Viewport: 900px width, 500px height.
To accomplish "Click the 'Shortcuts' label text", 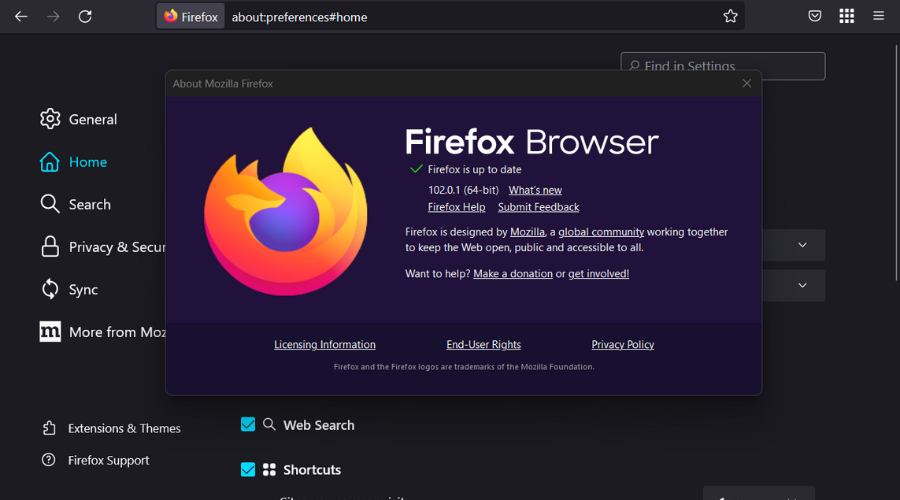I will [312, 470].
